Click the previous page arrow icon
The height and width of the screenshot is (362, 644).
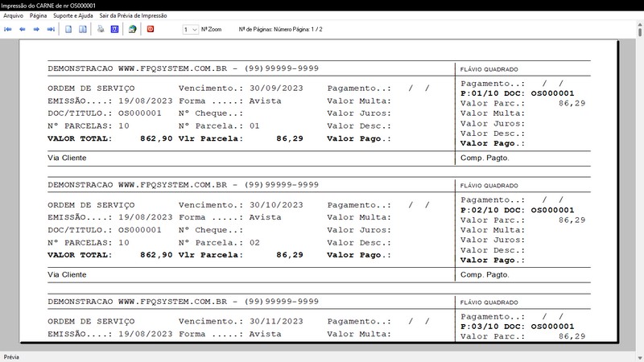(x=23, y=29)
